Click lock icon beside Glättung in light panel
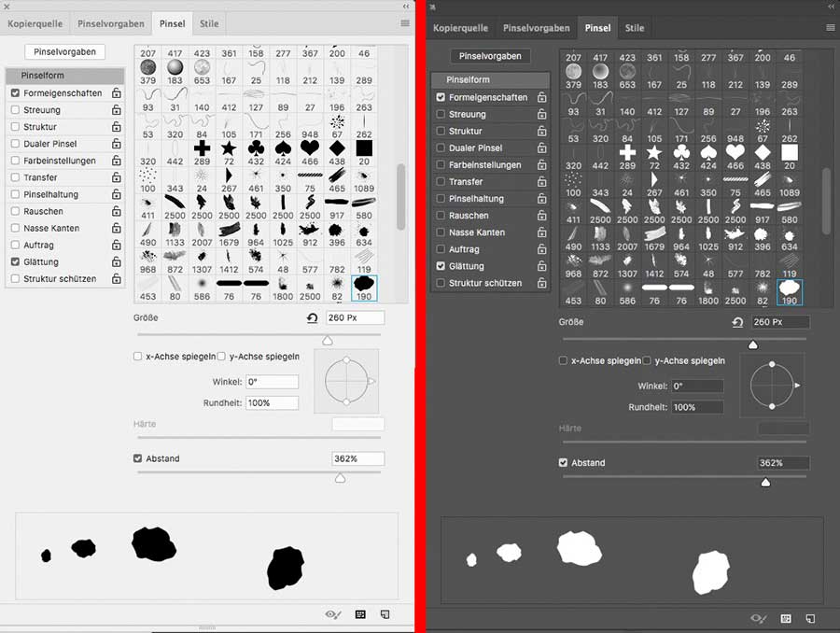Viewport: 840px width, 633px height. click(x=117, y=261)
